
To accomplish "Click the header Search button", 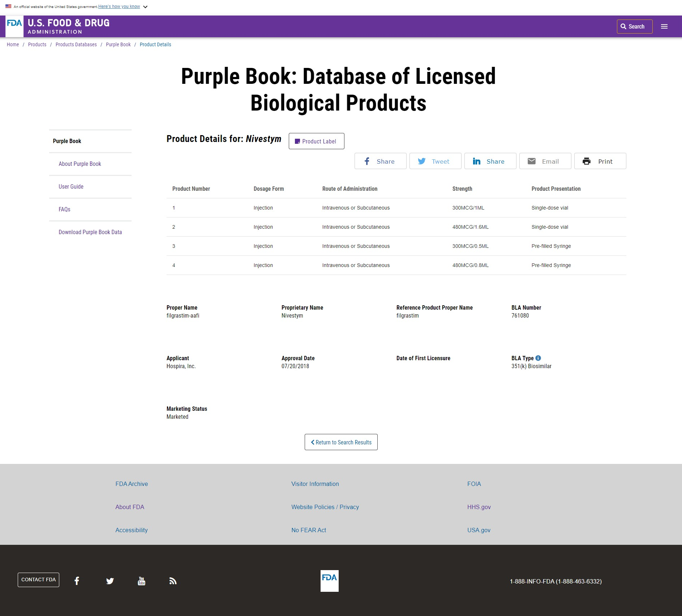I will point(634,26).
